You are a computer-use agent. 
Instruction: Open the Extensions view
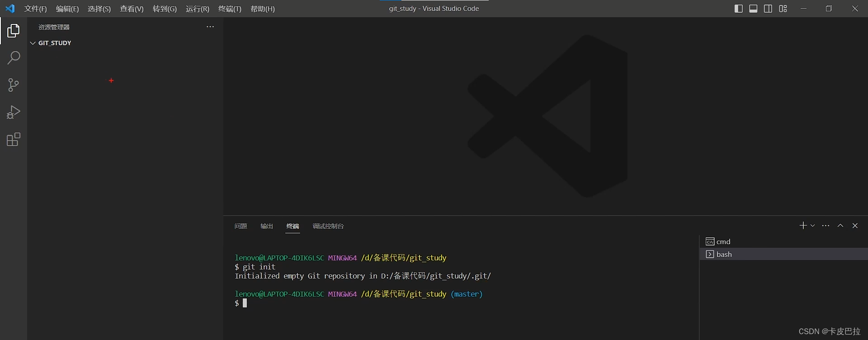pos(14,139)
